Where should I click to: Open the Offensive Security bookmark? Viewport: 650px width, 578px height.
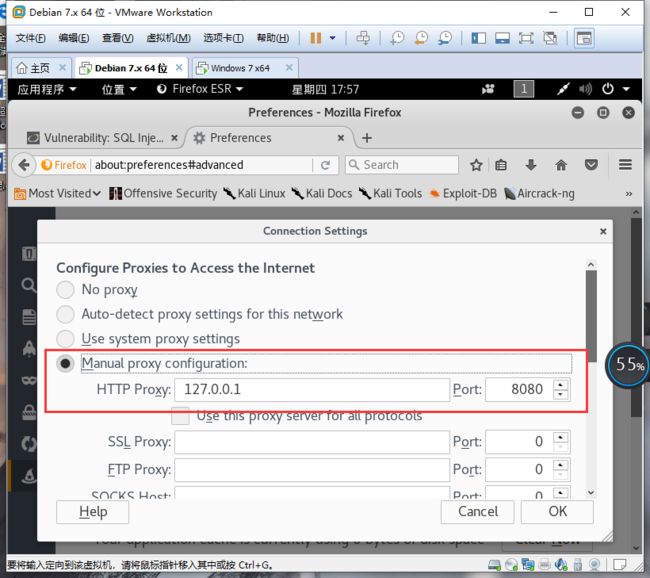point(163,194)
